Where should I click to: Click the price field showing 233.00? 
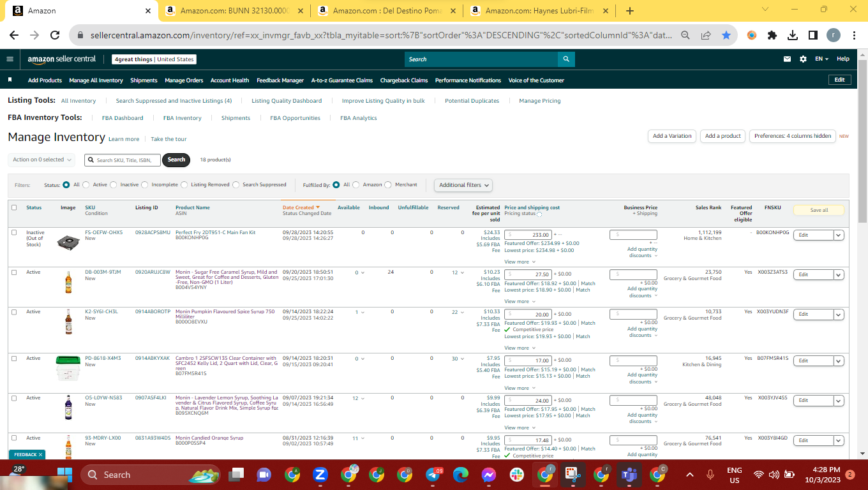528,235
